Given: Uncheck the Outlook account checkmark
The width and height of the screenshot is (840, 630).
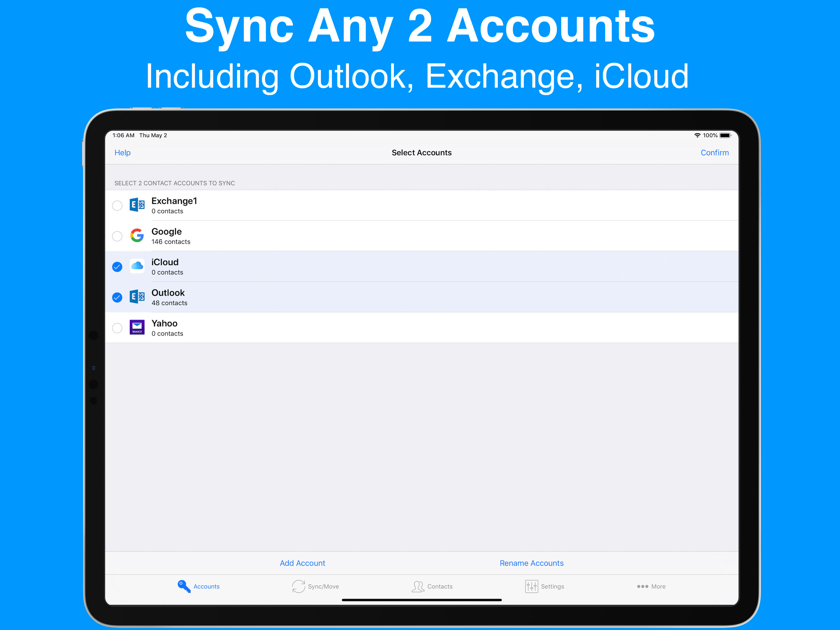Looking at the screenshot, I should (x=117, y=297).
